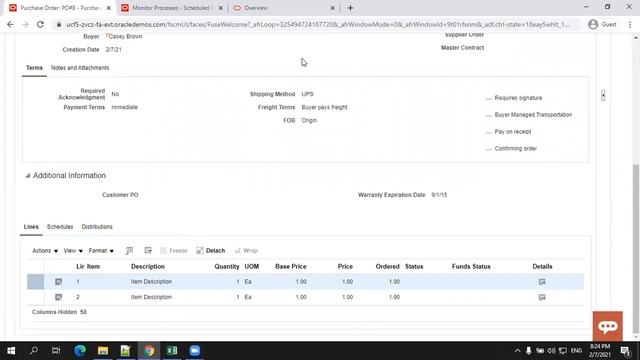The width and height of the screenshot is (640, 360).
Task: Open Chrome three-dot menu
Action: pyautogui.click(x=630, y=24)
